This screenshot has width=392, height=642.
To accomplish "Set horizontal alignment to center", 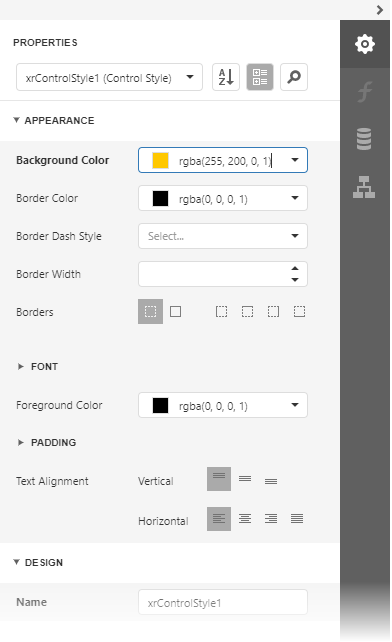I will (x=245, y=519).
